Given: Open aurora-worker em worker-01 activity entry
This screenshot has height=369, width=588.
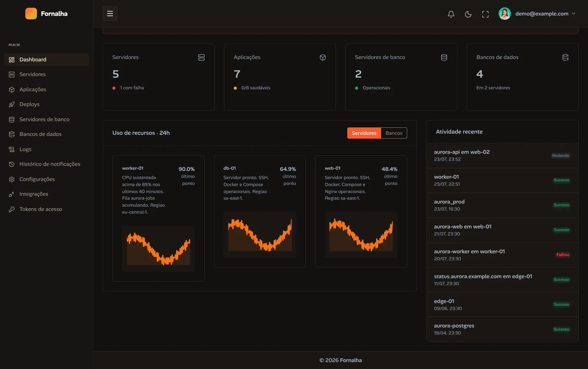Looking at the screenshot, I should pyautogui.click(x=502, y=255).
